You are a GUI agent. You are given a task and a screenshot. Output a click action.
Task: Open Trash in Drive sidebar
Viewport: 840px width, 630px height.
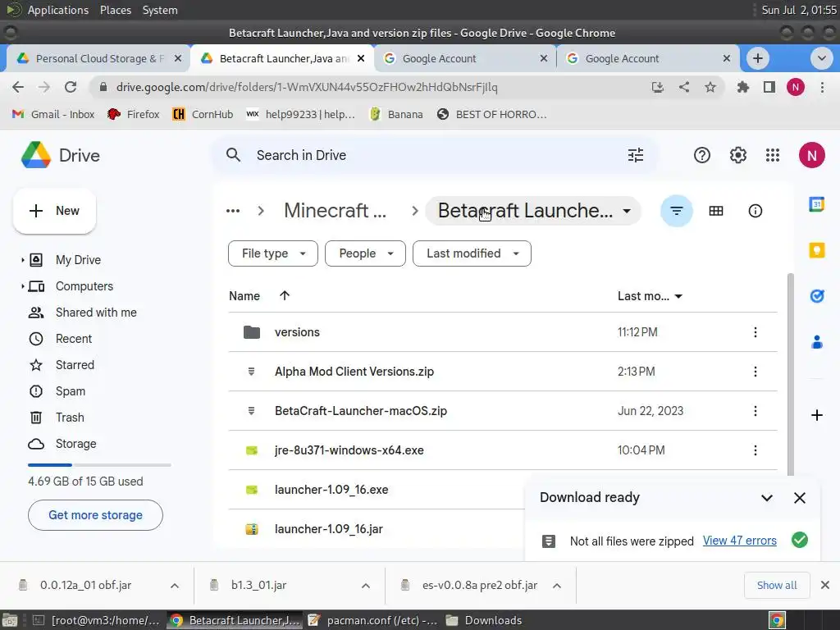70,418
